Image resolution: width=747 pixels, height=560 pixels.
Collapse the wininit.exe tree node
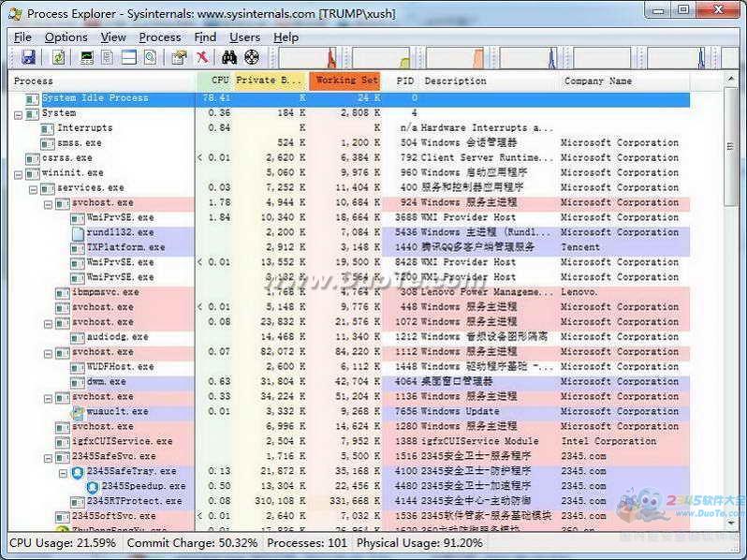click(x=20, y=173)
